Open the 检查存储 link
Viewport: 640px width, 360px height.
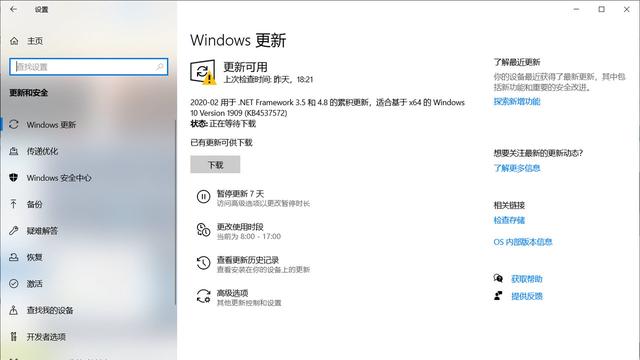[509, 220]
